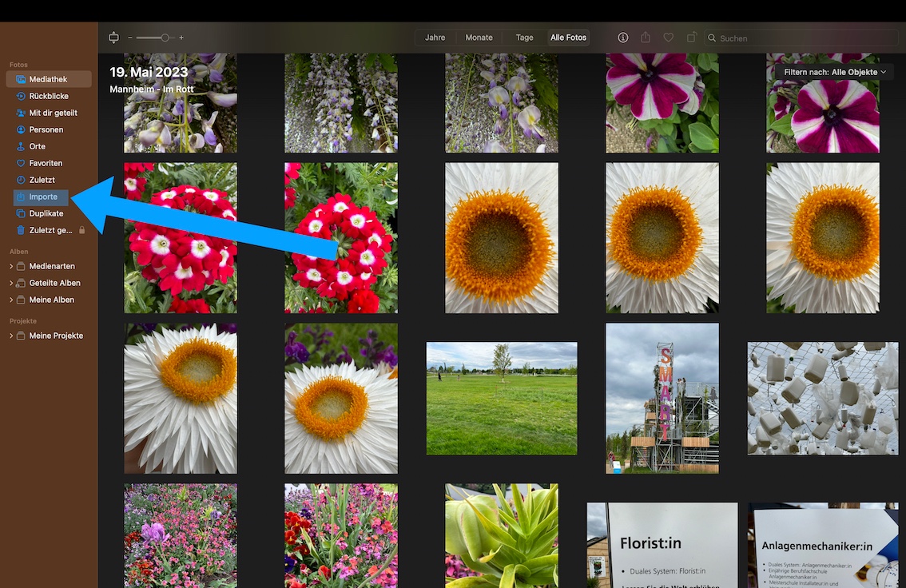Open the Filtern nach dropdown
Viewport: 906px width, 588px height.
click(835, 72)
